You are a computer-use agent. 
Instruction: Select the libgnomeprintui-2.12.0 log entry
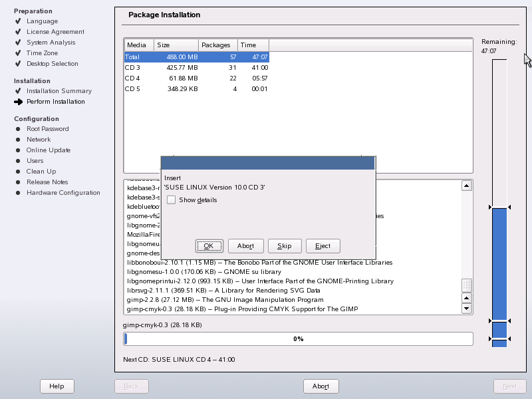tap(260, 281)
